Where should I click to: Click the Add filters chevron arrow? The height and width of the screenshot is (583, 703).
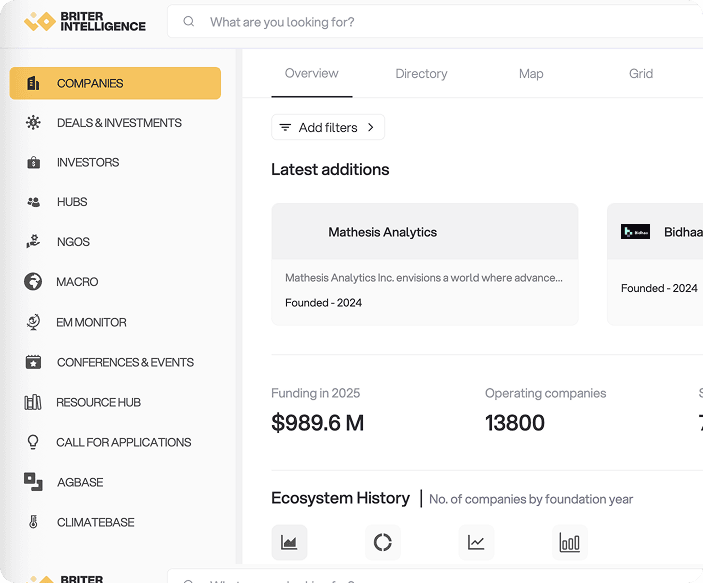click(x=371, y=127)
